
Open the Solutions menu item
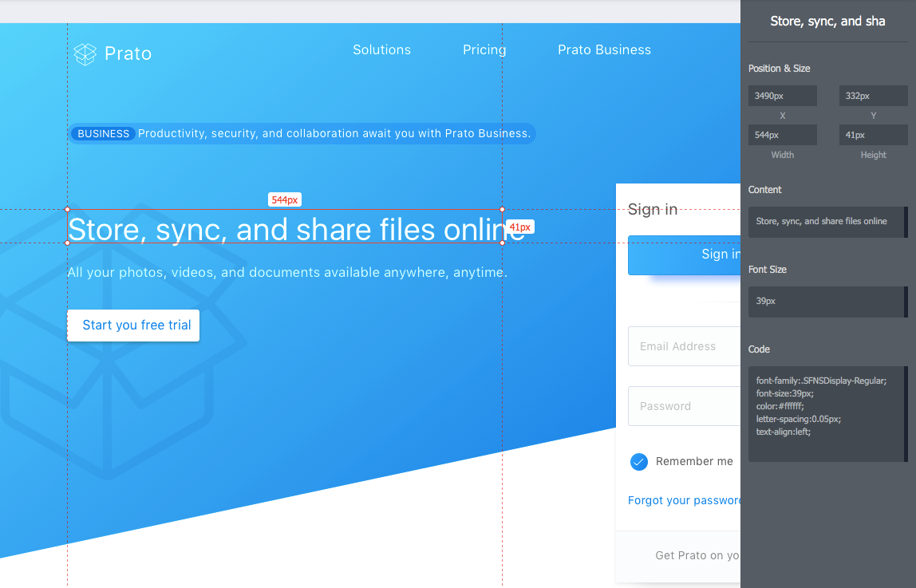pyautogui.click(x=381, y=50)
